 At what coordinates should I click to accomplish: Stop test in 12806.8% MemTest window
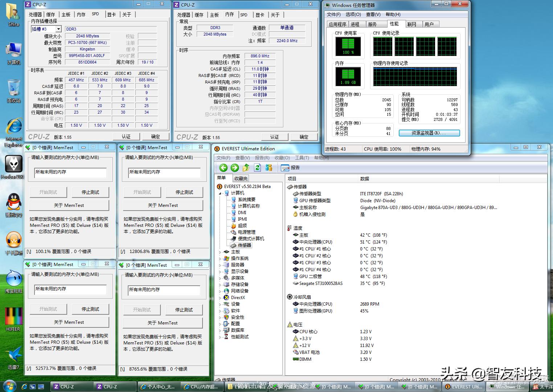click(184, 192)
